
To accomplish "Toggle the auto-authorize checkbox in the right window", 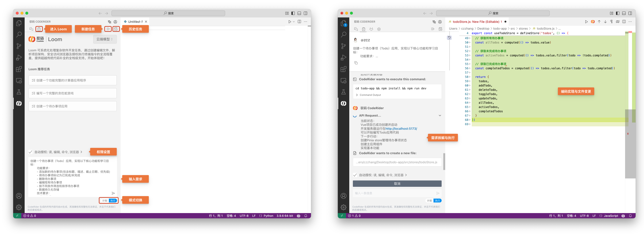I will click(x=355, y=175).
